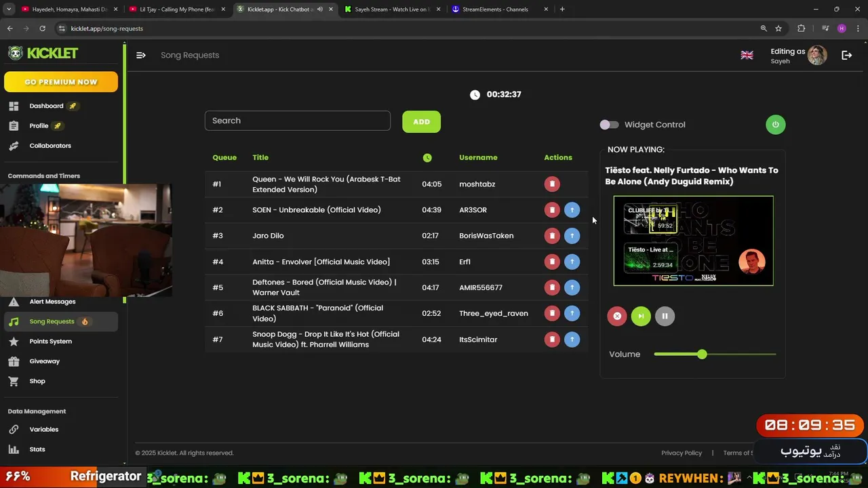
Task: Click the address bar showing kicklet.app/song-requests
Action: pos(407,28)
